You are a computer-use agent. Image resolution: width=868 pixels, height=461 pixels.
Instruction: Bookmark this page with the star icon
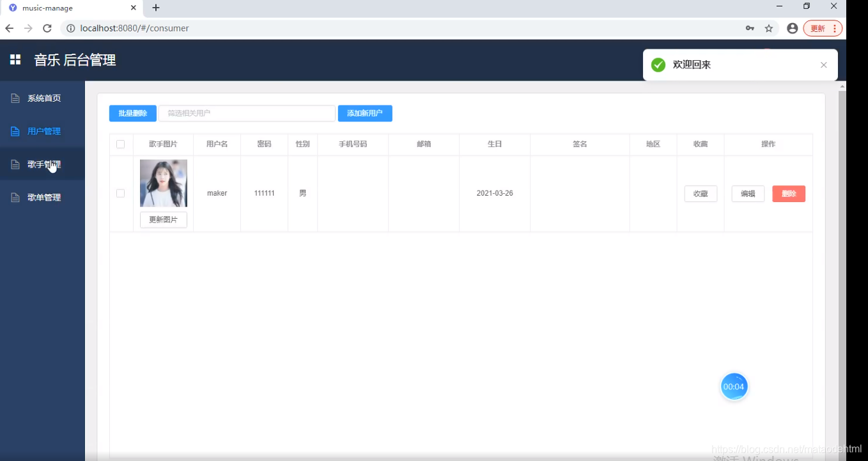click(769, 28)
